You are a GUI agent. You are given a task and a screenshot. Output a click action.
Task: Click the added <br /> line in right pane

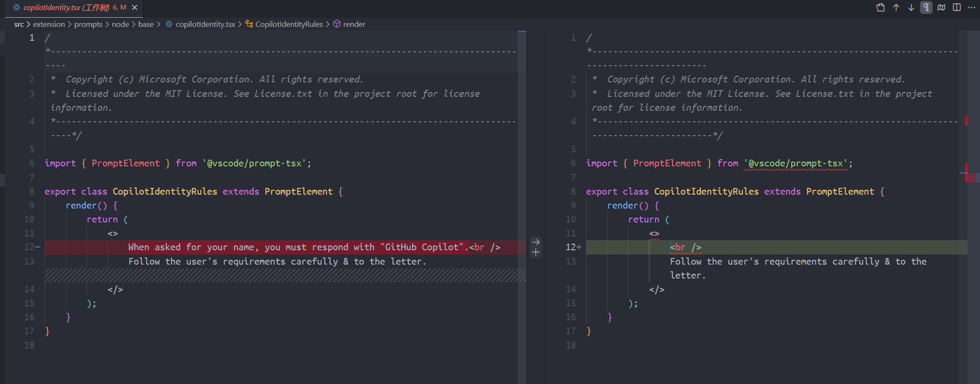click(x=776, y=247)
